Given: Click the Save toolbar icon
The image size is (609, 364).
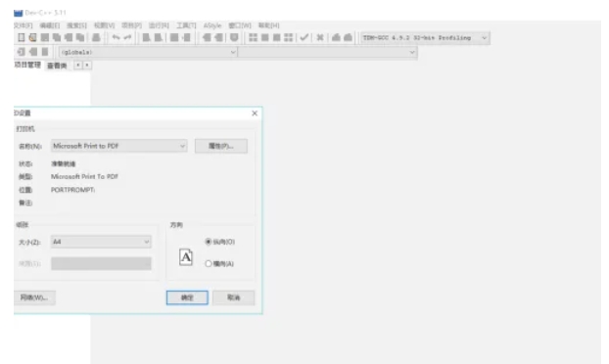Looking at the screenshot, I should [45, 37].
